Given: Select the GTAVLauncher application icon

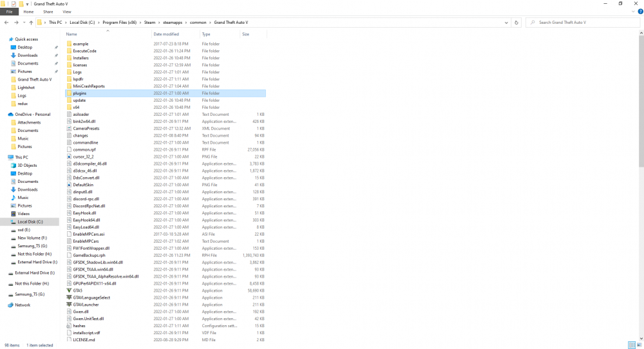Looking at the screenshot, I should (x=69, y=305).
